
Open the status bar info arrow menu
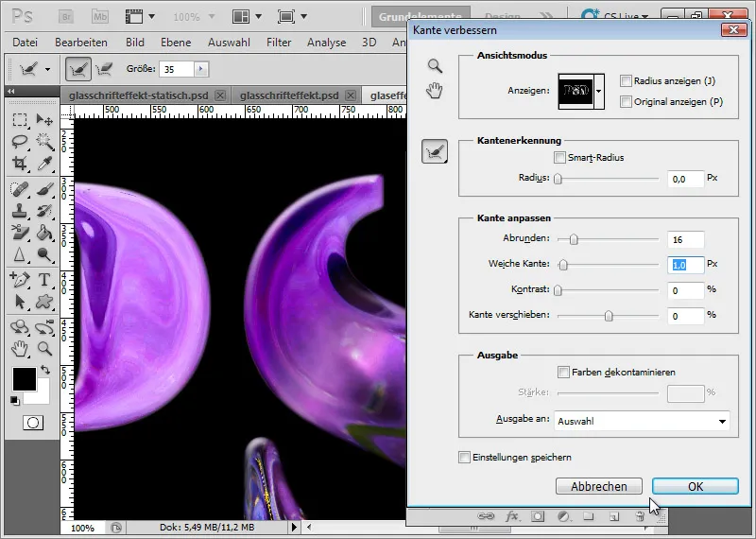click(x=294, y=528)
